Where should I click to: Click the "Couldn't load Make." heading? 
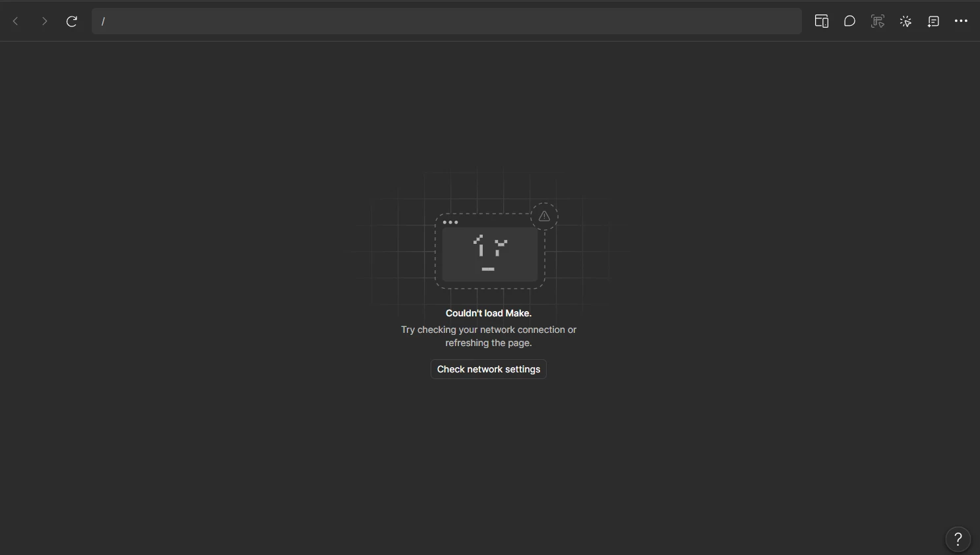pos(489,313)
